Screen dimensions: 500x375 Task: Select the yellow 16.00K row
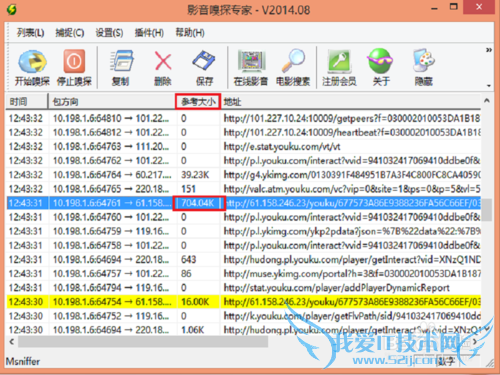pos(243,302)
